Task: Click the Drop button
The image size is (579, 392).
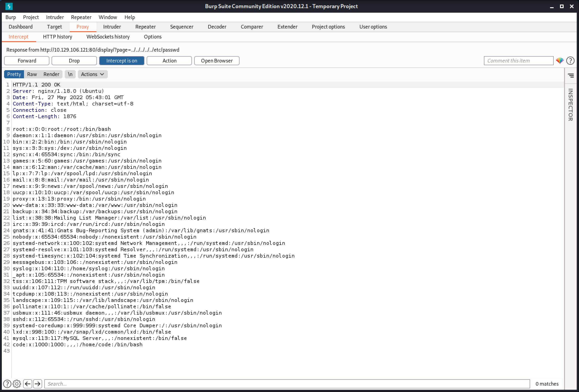Action: click(x=74, y=61)
